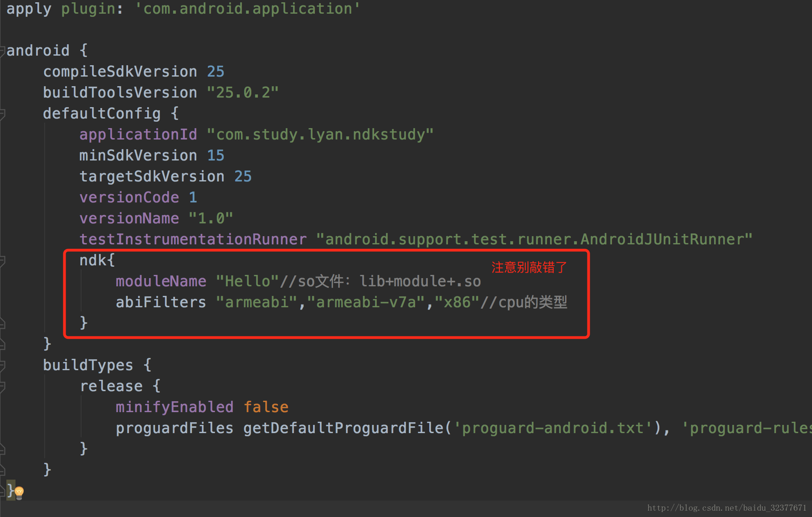The image size is (812, 517).
Task: Collapse the ndk block fold marker
Action: (2, 260)
